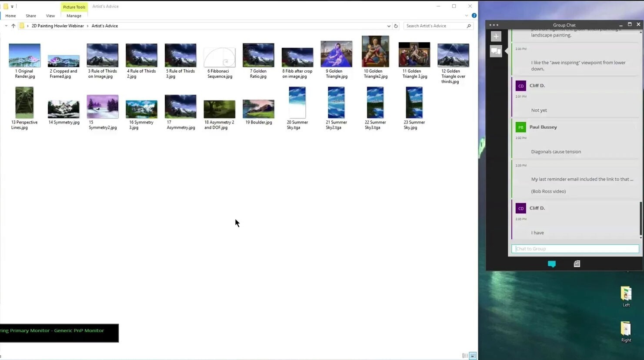Screen dimensions: 644x360
Task: Expand the ribbon using the chevron
Action: click(x=467, y=16)
